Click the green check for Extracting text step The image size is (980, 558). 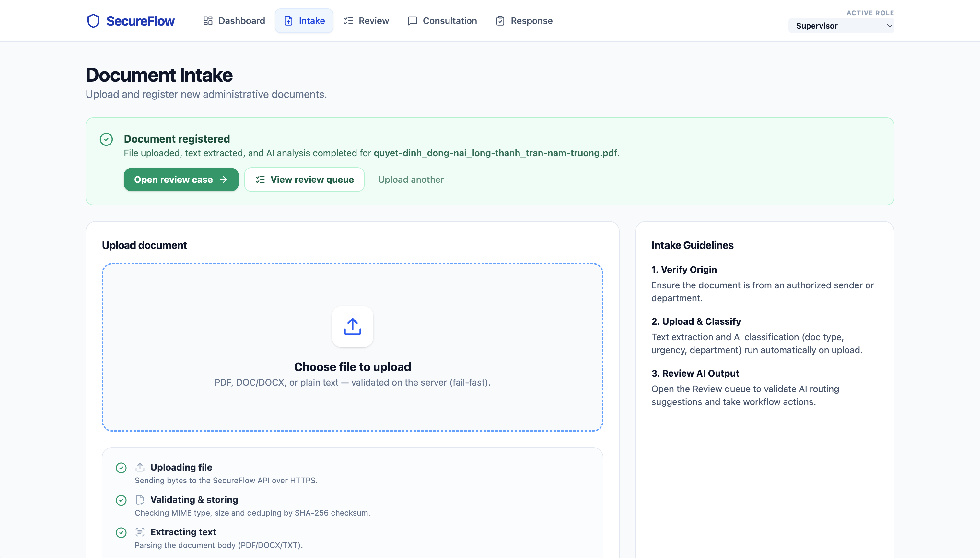point(121,533)
